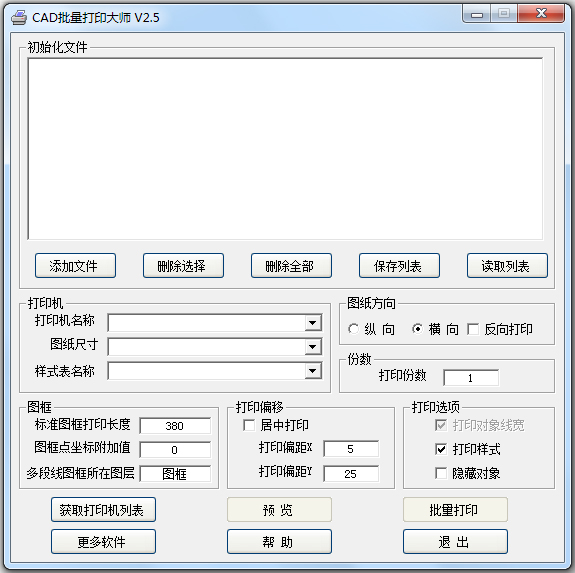Open the 图纸尺寸 dropdown arrow
575x573 pixels.
point(312,346)
